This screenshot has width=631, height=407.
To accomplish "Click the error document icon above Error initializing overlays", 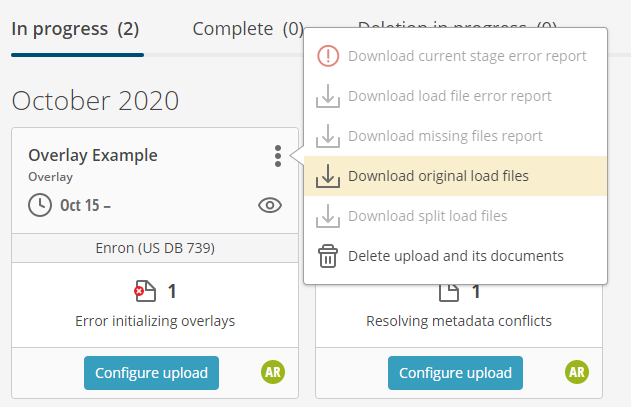I will coord(145,291).
